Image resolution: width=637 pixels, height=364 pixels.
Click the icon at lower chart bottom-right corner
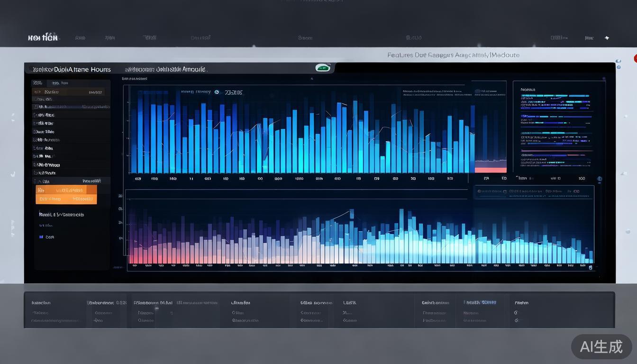click(x=591, y=267)
